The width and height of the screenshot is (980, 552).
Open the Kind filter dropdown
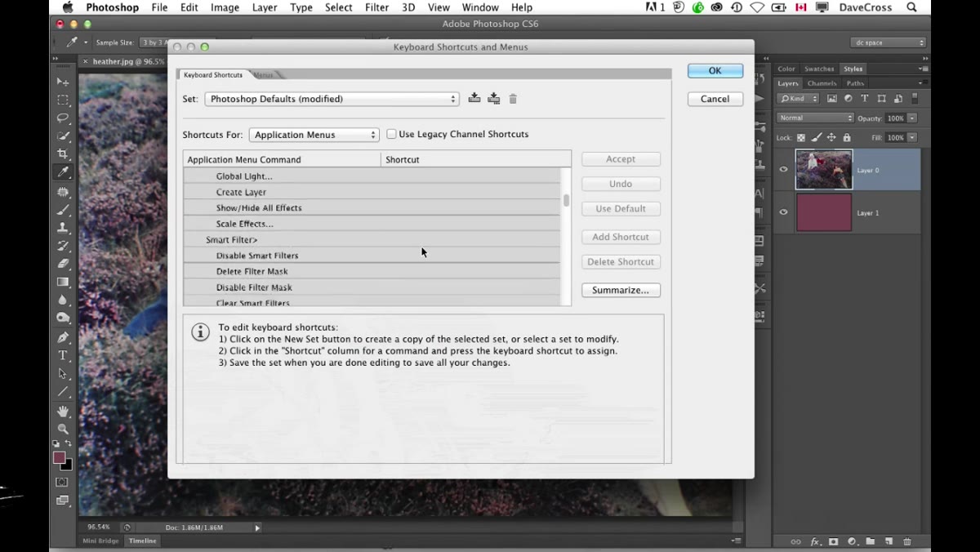[x=799, y=99]
